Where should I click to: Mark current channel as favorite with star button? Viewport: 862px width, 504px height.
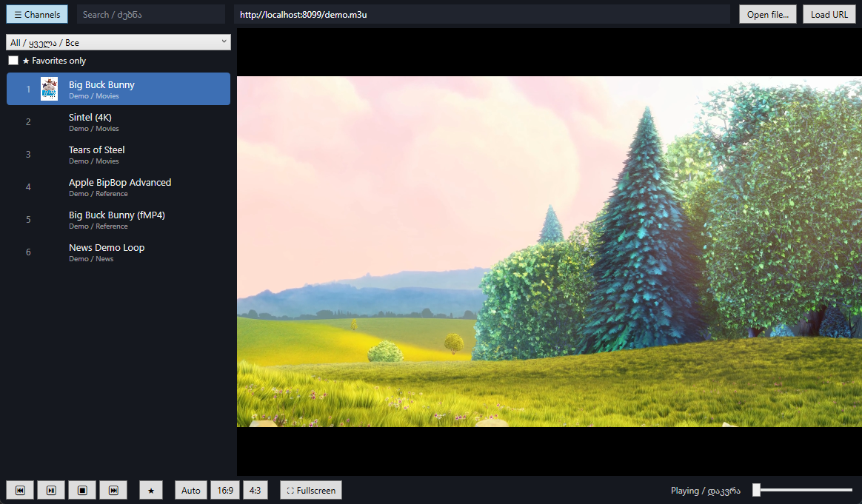(151, 490)
